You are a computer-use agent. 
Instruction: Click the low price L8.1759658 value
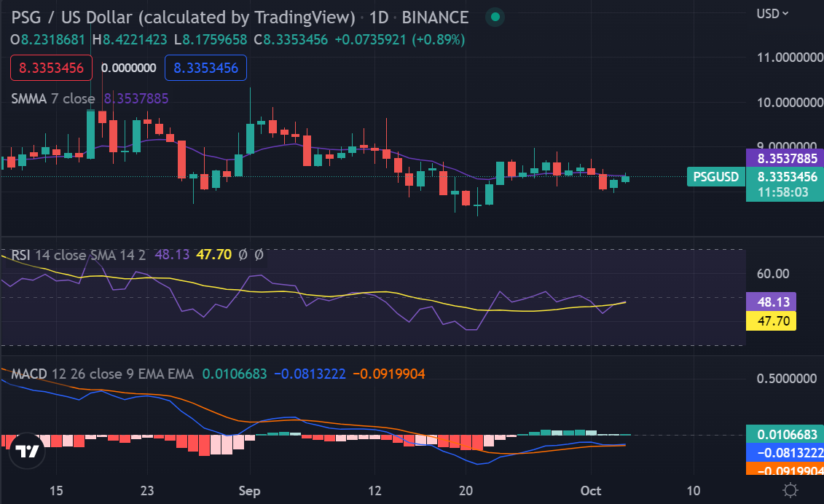[x=211, y=40]
